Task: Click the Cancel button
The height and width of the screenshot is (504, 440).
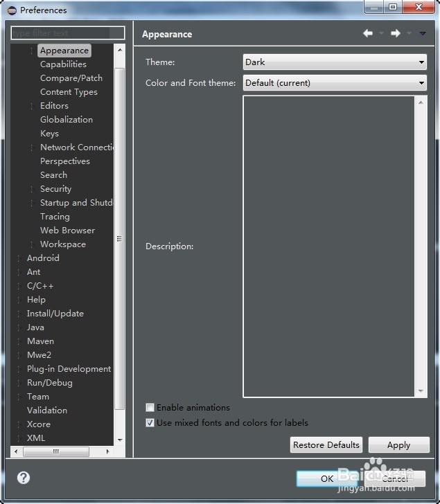Action: point(395,478)
